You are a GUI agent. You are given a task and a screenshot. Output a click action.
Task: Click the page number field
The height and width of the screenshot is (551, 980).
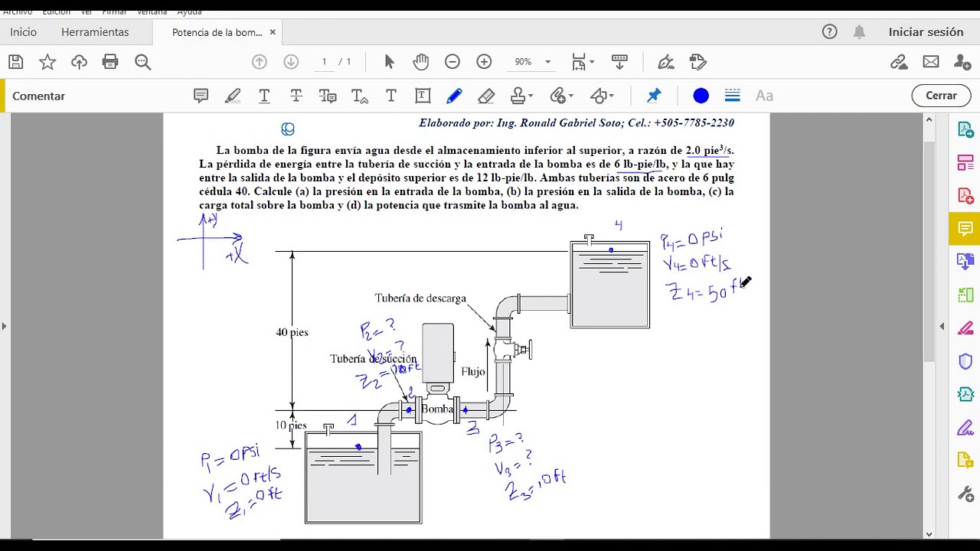(x=324, y=62)
